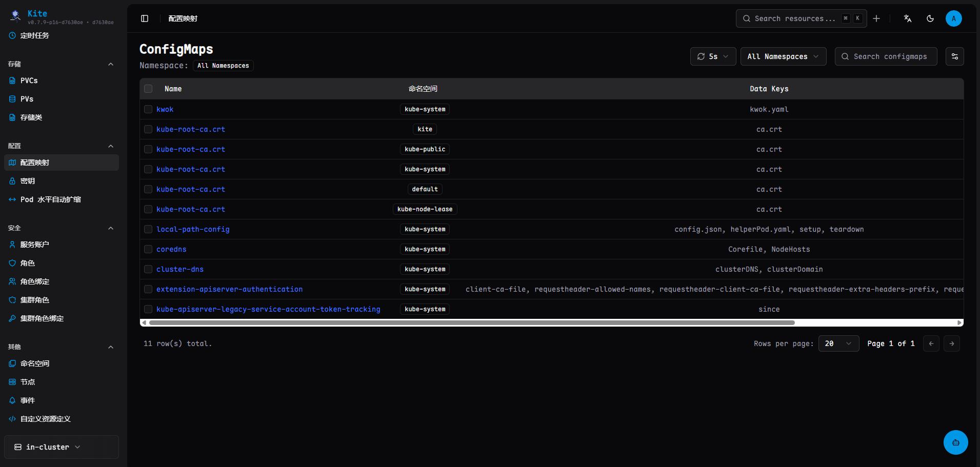
Task: Open 集群角色绑定 page
Action: 62,318
